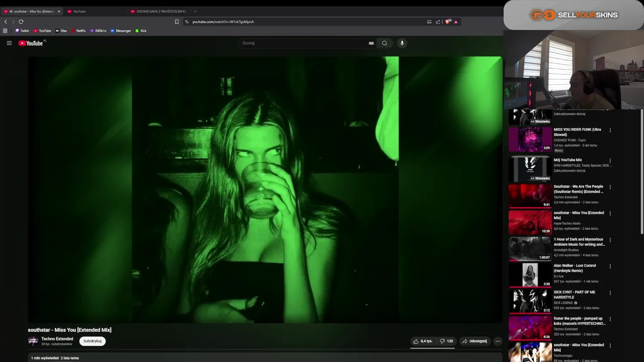Like the video with thumbs-up 8,4 tys.
The height and width of the screenshot is (362, 644).
(423, 341)
